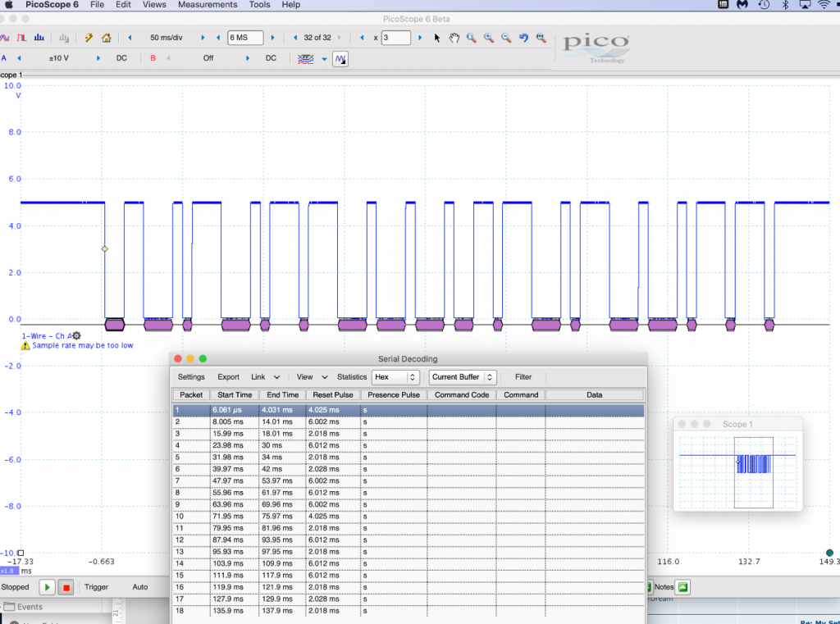Viewport: 840px width, 624px height.
Task: Click Export in Serial Decoding window
Action: 228,377
